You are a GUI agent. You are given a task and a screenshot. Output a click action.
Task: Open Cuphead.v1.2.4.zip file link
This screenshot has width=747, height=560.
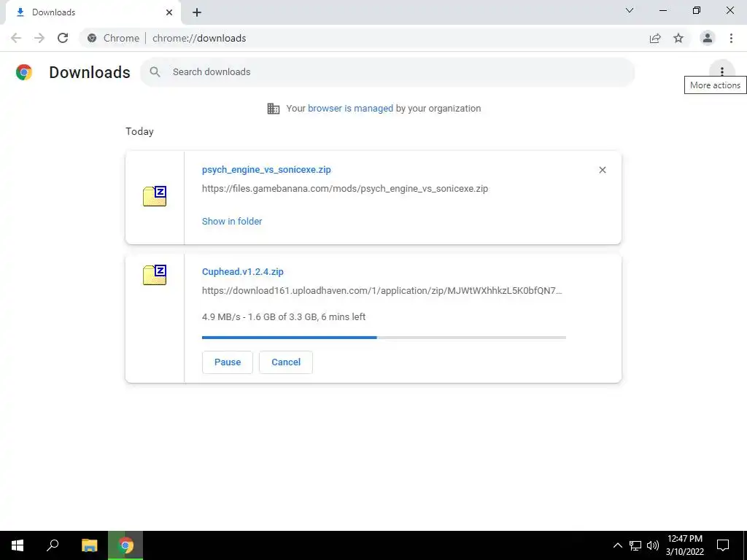(242, 271)
